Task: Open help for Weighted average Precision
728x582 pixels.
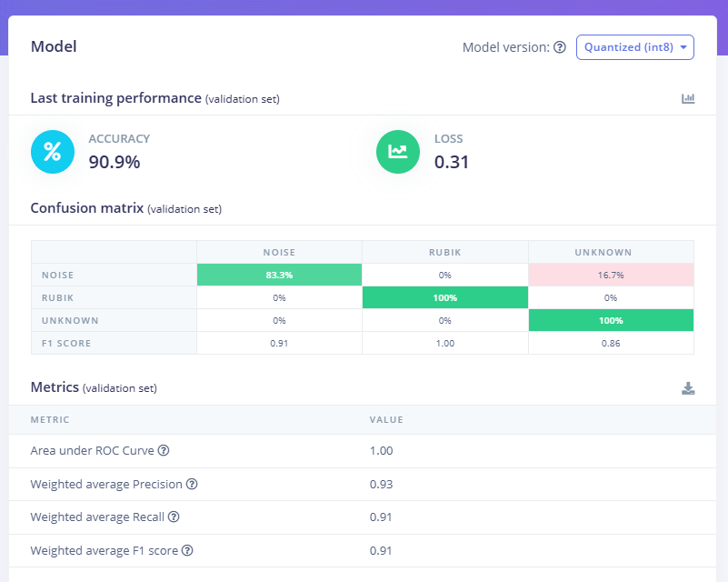Action: click(191, 484)
